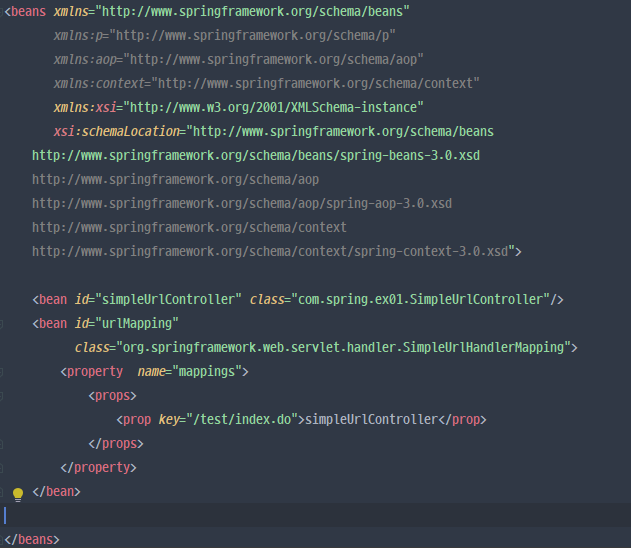Click the key value "/test/index.do"

click(242, 419)
